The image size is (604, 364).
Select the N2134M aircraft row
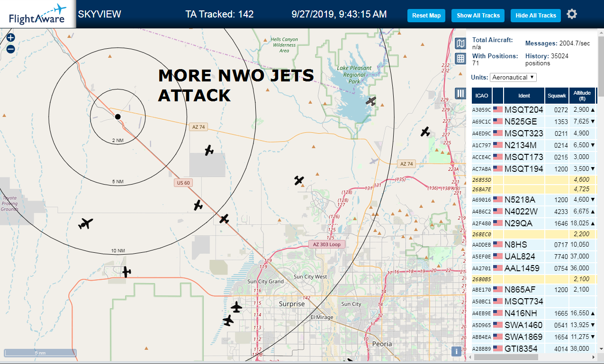coord(534,145)
